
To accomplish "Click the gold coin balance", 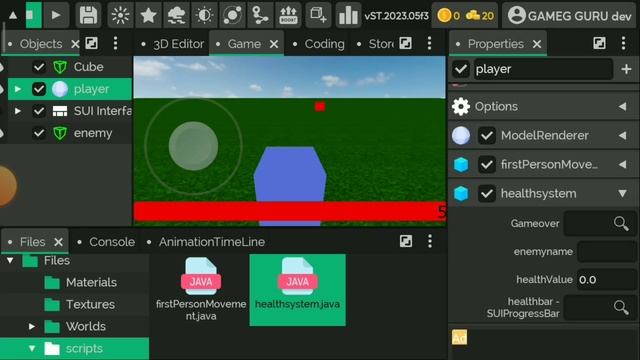I will [x=448, y=16].
